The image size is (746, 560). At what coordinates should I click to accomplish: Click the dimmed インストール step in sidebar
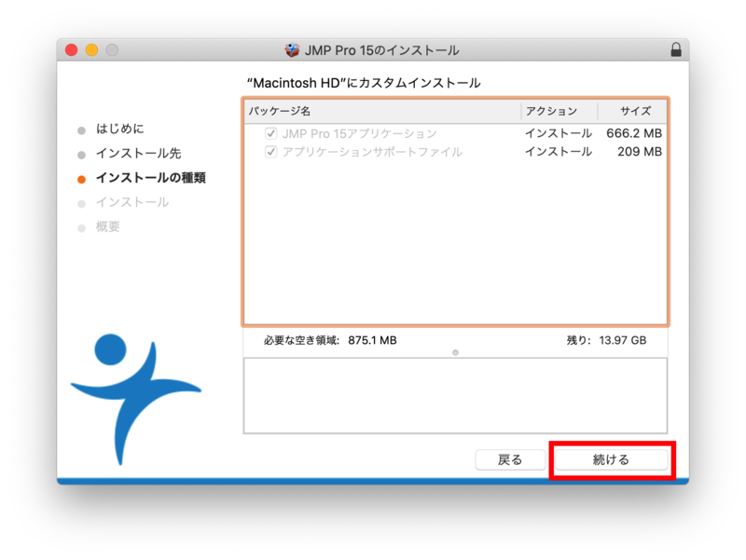click(x=132, y=202)
